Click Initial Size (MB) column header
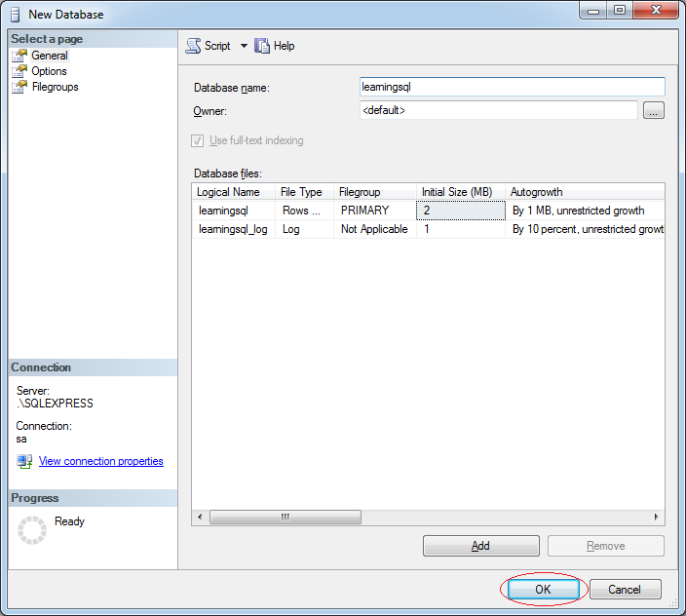686x616 pixels. pos(461,192)
